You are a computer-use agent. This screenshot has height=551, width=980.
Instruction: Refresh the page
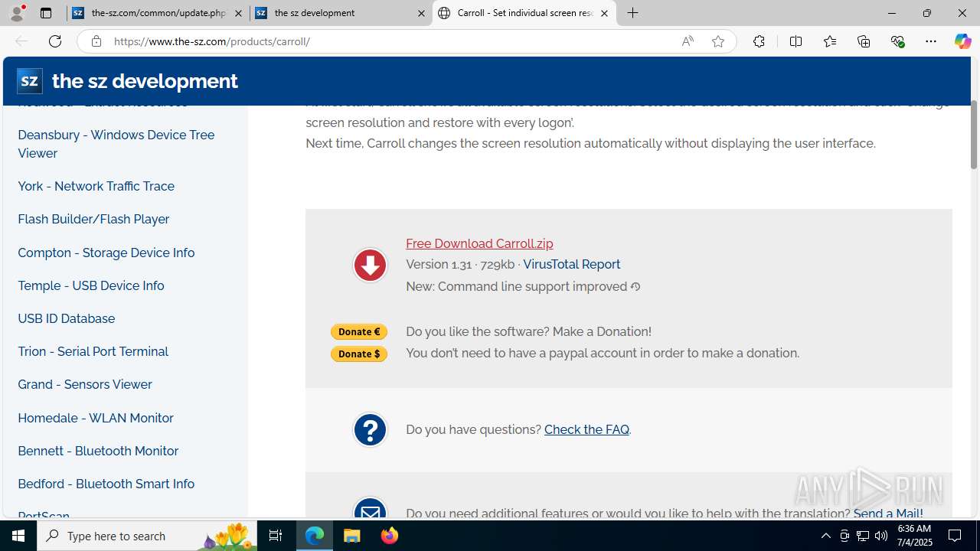pyautogui.click(x=55, y=41)
